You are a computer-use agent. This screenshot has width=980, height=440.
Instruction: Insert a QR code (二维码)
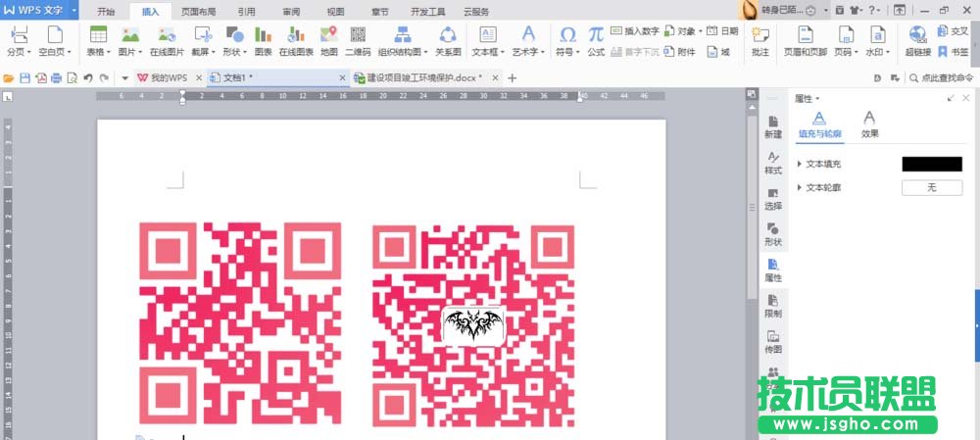pyautogui.click(x=358, y=39)
